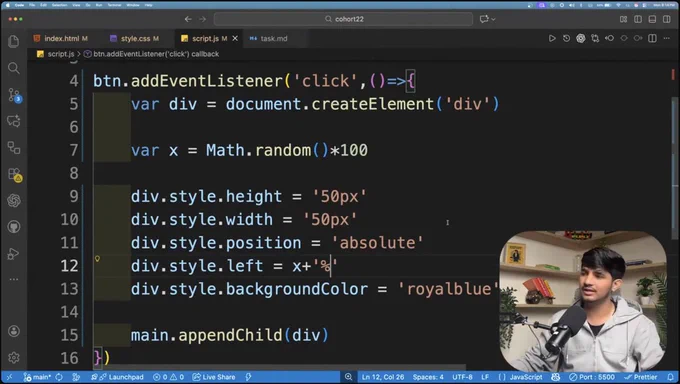Open notifications bell in status bar
Viewport: 680px width, 384px height.
click(x=670, y=377)
